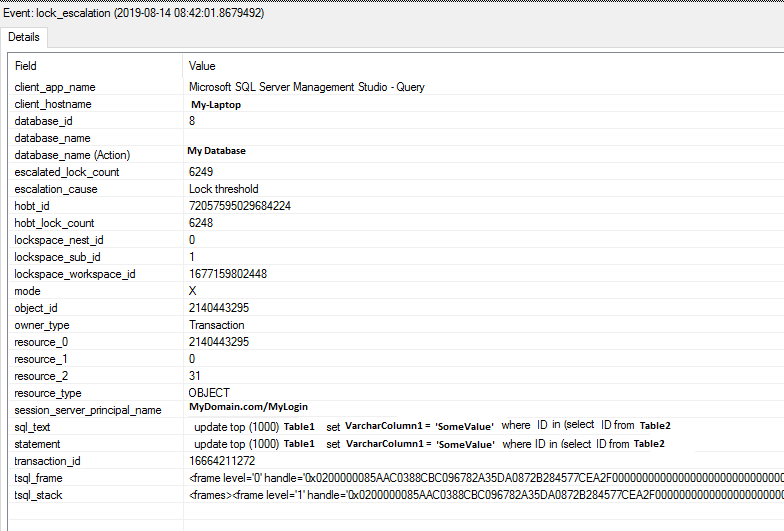Select the tsql_frame field
The width and height of the screenshot is (784, 531).
(38, 478)
